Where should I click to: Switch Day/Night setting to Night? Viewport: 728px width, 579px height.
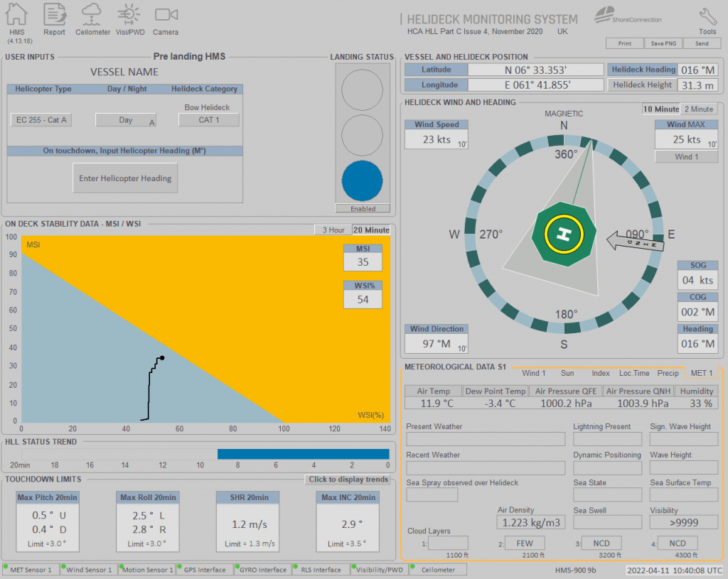tap(126, 120)
